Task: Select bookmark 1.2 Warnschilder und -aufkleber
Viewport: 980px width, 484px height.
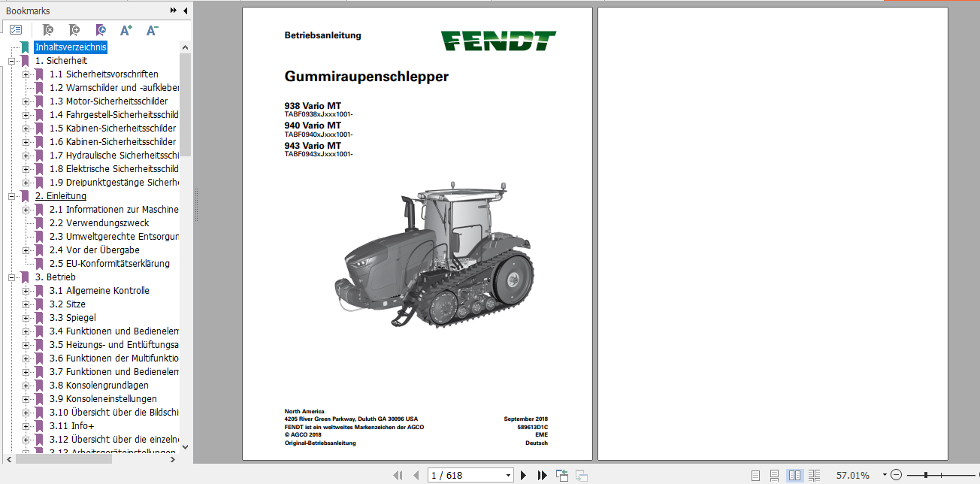Action: tap(114, 88)
